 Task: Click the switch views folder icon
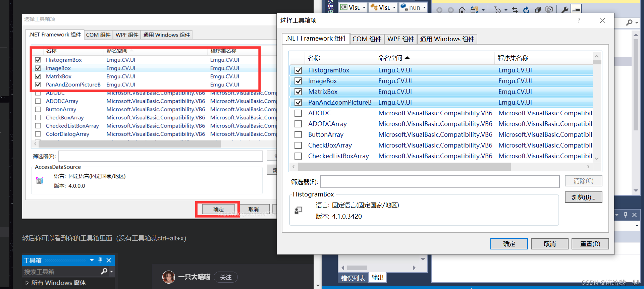(474, 10)
